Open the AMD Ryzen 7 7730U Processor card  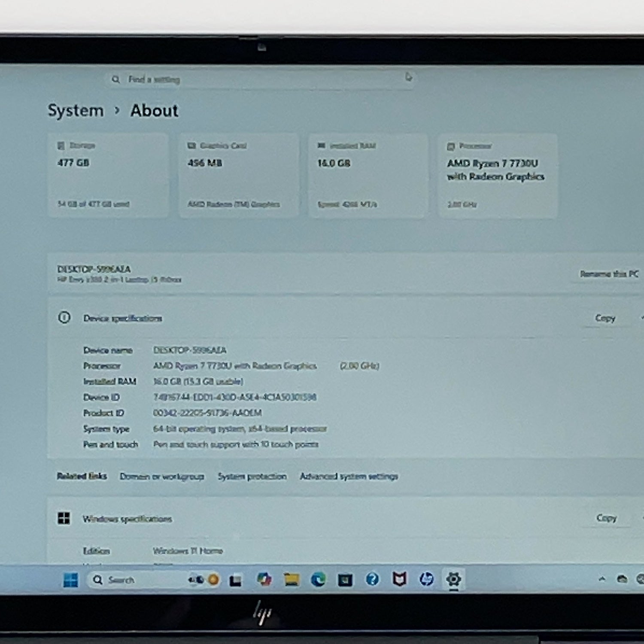point(498,176)
